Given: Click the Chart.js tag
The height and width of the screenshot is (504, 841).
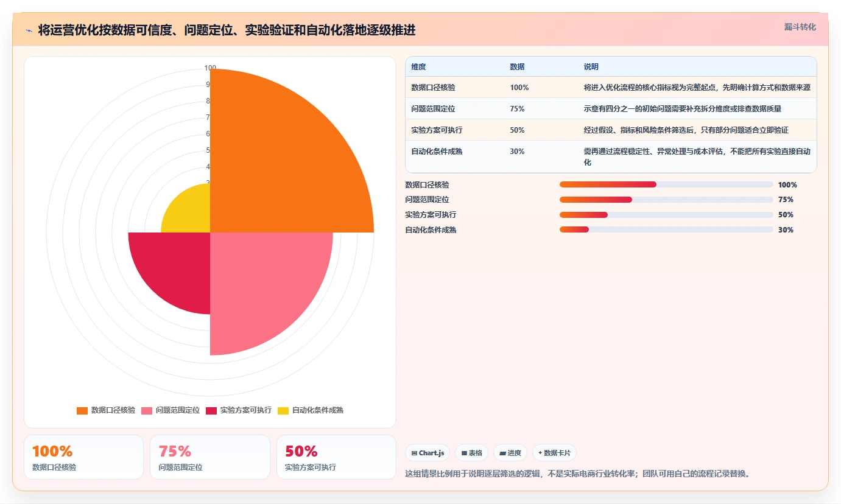Looking at the screenshot, I should [x=428, y=453].
